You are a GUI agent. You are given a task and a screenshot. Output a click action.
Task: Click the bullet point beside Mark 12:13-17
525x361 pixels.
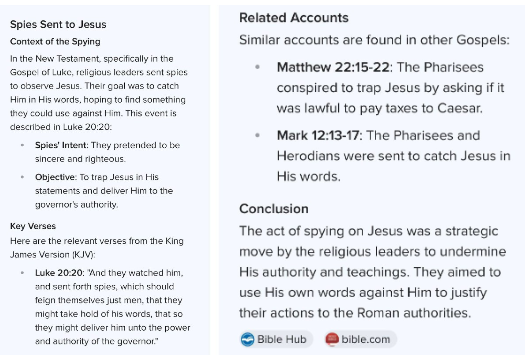click(x=257, y=135)
